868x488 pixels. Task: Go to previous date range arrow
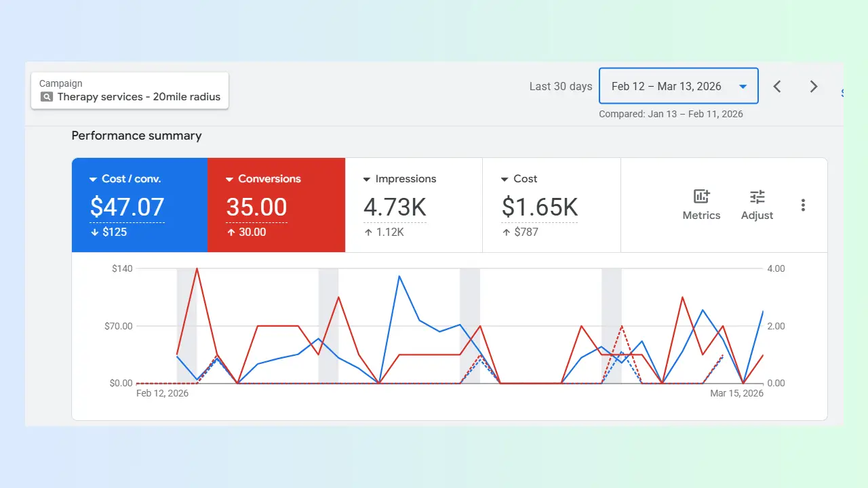pyautogui.click(x=777, y=87)
